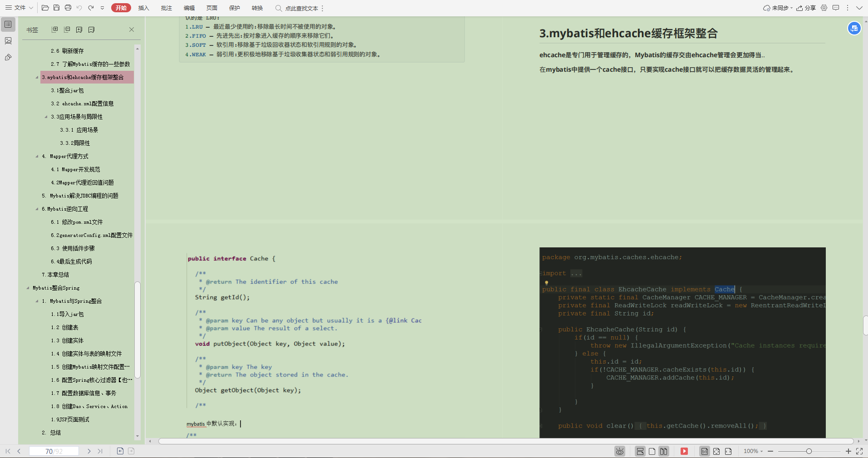Click the fit page icon
868x458 pixels.
[716, 451]
